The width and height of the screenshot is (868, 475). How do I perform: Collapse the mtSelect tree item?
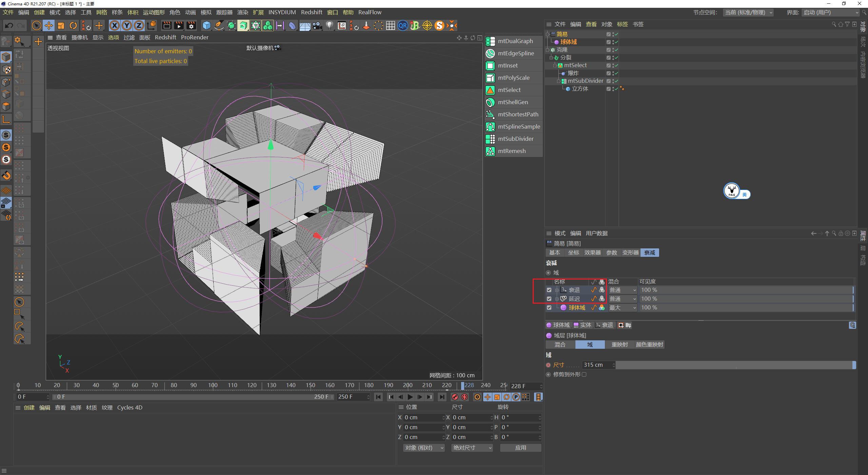pyautogui.click(x=555, y=65)
